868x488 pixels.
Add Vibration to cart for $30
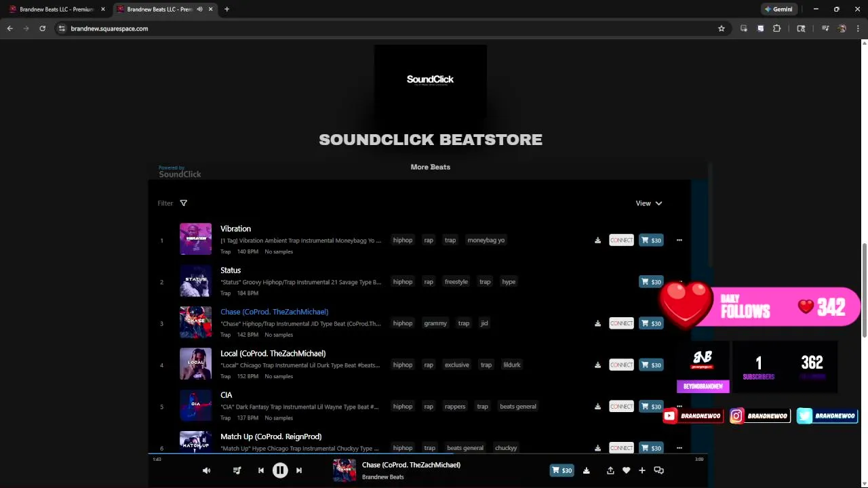[x=651, y=241]
